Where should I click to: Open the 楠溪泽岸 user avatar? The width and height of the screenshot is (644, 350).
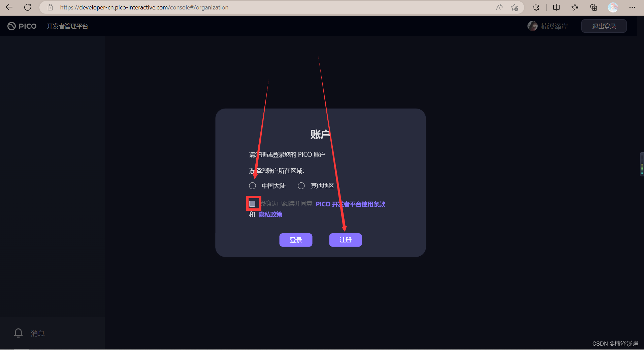[532, 26]
